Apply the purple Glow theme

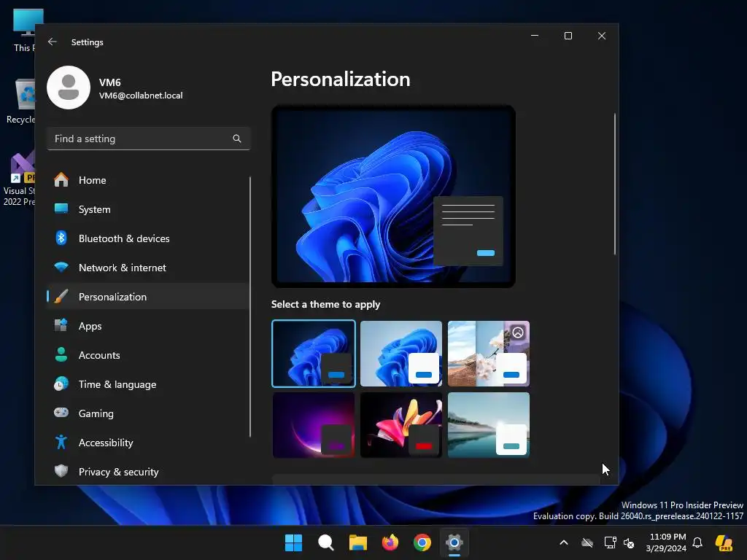pyautogui.click(x=314, y=425)
